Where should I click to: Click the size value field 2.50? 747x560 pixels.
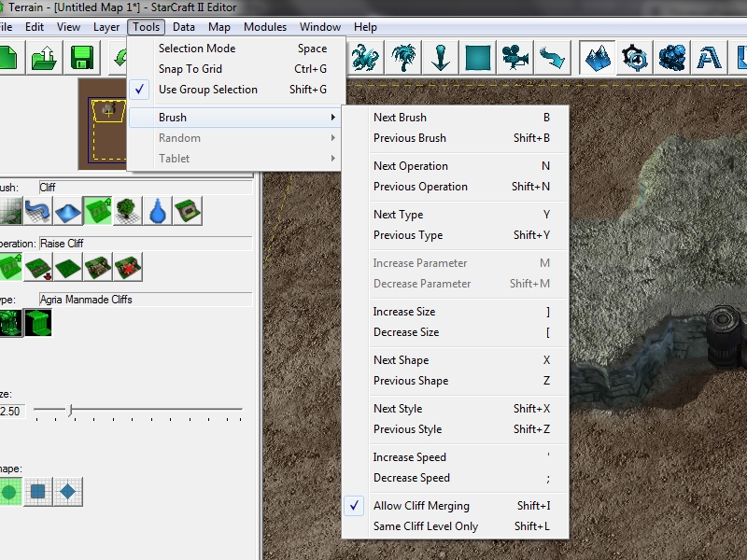point(12,412)
